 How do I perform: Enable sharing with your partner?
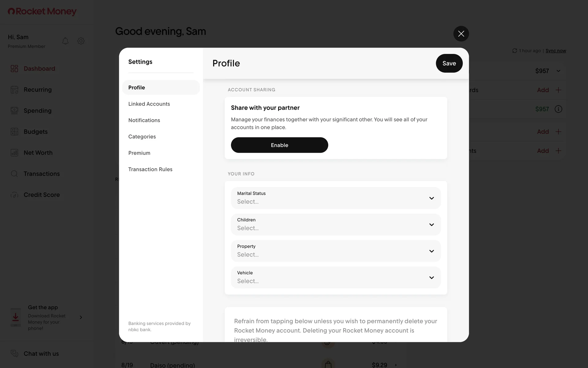(279, 145)
